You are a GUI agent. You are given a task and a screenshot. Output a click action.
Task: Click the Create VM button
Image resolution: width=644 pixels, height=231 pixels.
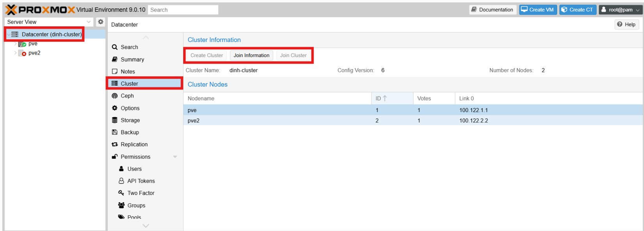[x=537, y=9]
